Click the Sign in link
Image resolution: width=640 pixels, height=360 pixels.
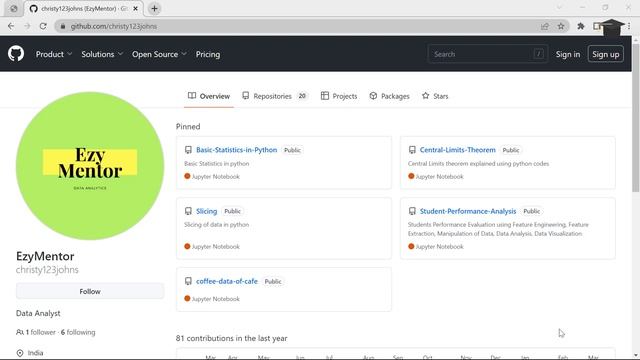coord(568,54)
